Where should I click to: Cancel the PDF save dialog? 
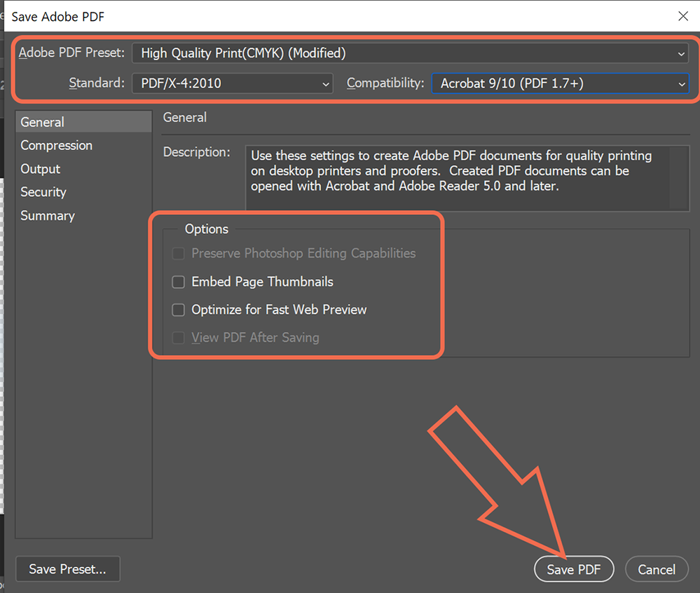coord(657,569)
